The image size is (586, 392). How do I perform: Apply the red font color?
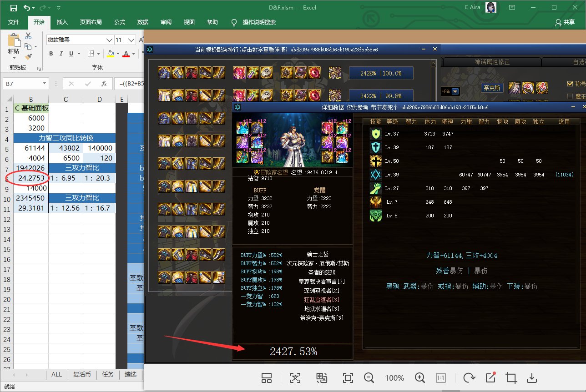pyautogui.click(x=126, y=54)
